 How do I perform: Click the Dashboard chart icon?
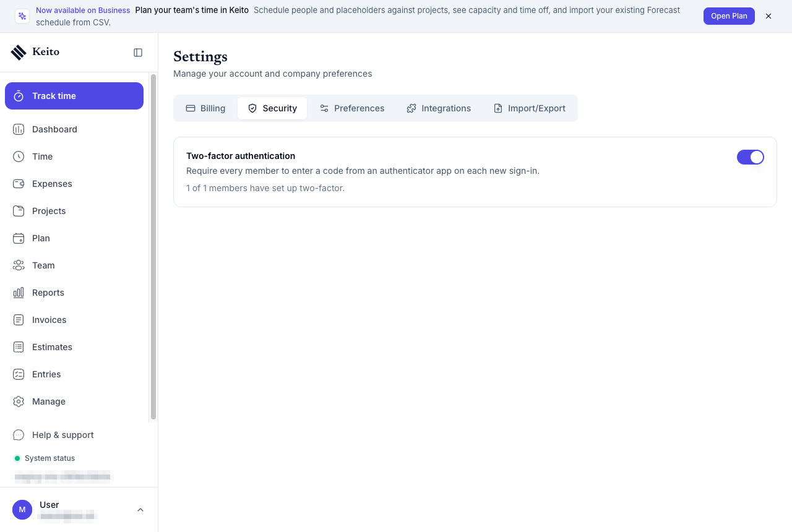[x=19, y=129]
